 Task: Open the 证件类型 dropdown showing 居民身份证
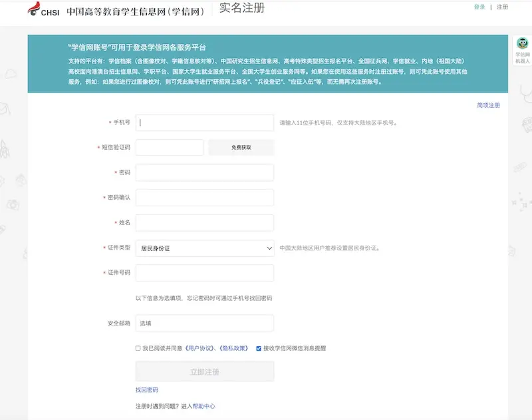[x=205, y=248]
